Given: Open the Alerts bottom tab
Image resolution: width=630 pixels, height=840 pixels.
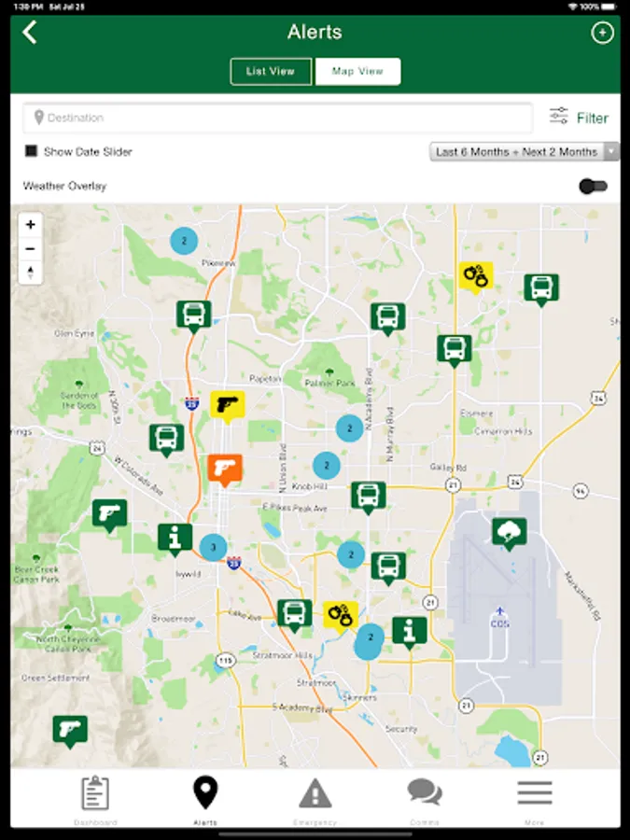Looking at the screenshot, I should point(205,801).
